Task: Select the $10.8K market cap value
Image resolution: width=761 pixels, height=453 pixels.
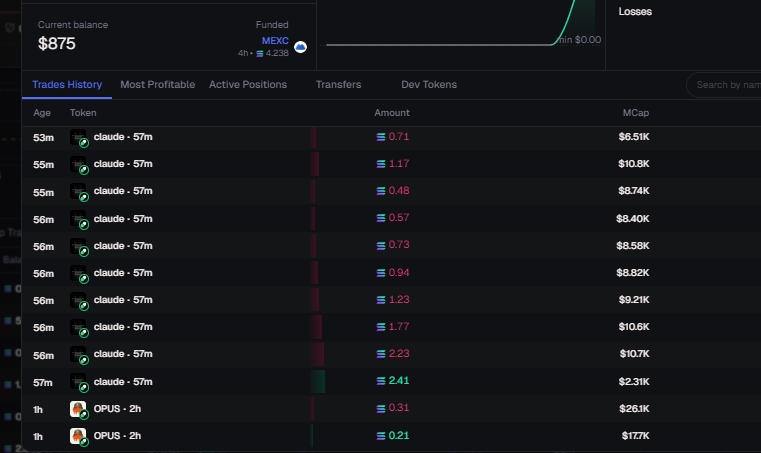Action: (634, 164)
